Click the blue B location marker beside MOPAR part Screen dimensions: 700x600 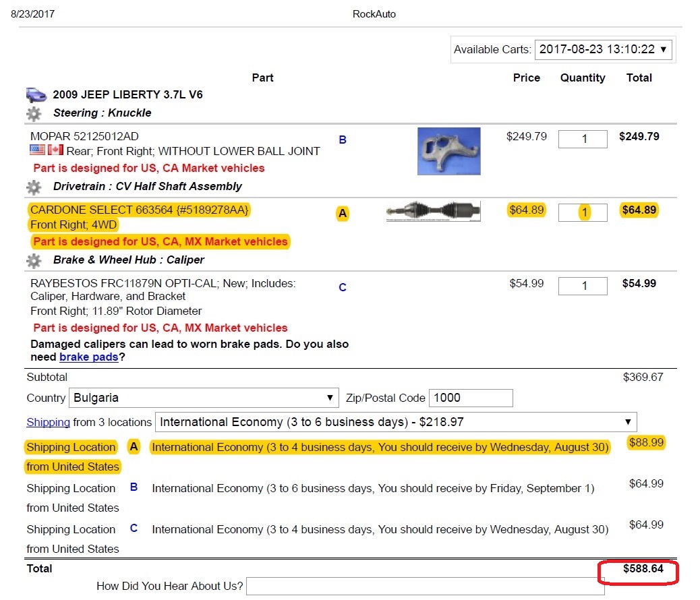pyautogui.click(x=343, y=140)
